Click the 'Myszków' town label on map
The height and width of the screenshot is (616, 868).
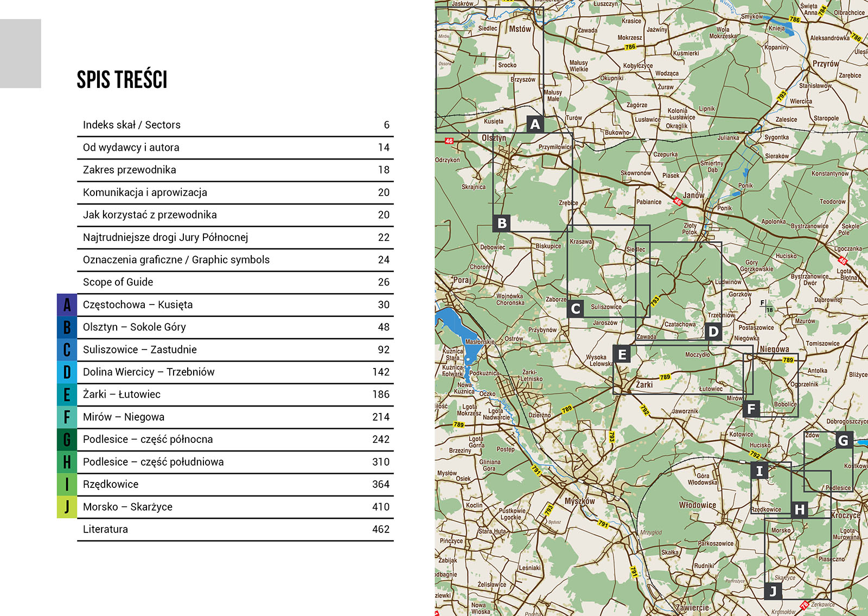579,501
